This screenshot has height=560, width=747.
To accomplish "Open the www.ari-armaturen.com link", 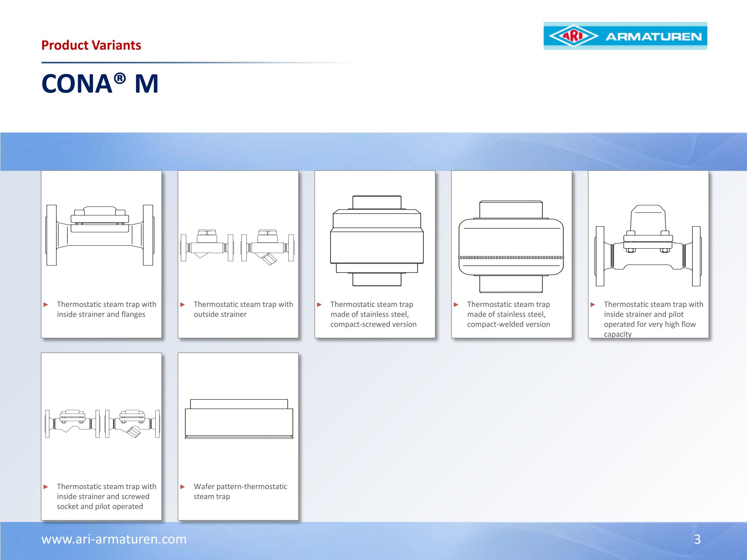I will (114, 539).
